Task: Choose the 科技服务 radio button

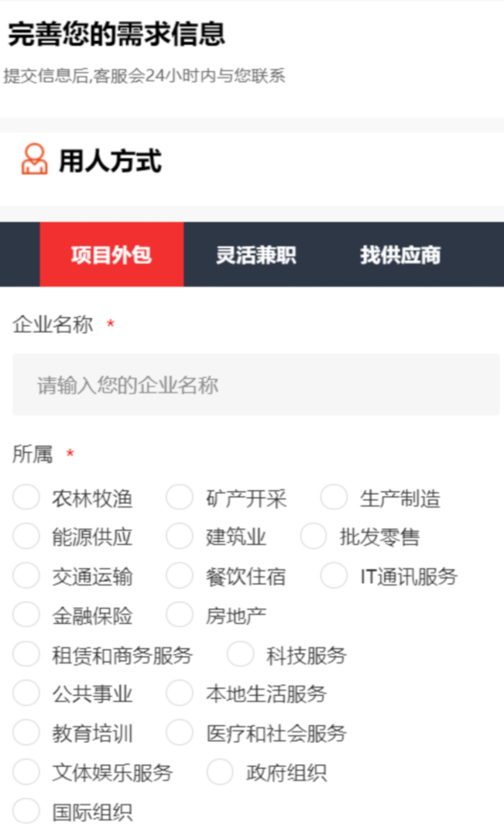Action: (241, 654)
